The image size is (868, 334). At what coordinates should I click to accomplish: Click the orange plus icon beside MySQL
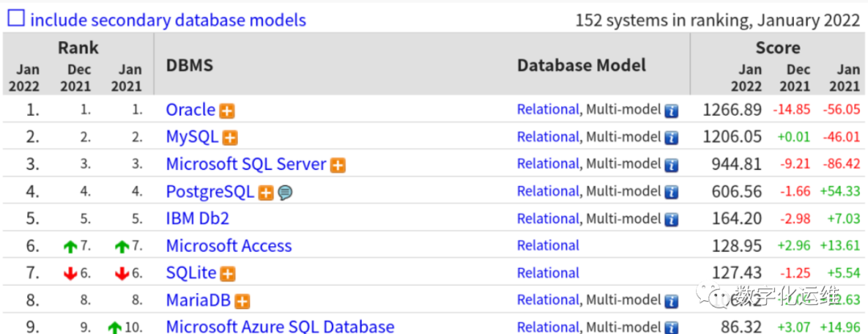[x=230, y=138]
